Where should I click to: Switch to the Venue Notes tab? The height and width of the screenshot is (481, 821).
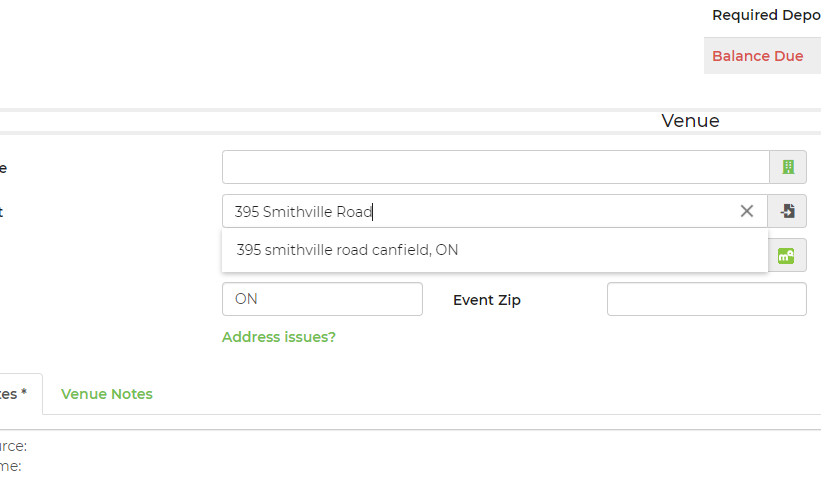[x=107, y=394]
